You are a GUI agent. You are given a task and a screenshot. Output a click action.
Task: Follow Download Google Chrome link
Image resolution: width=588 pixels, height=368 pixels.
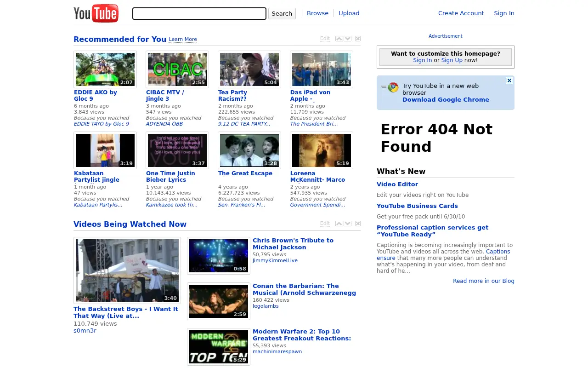[x=446, y=100]
